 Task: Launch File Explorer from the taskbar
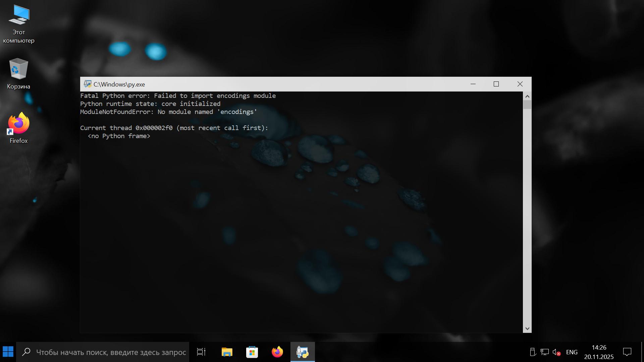[227, 352]
